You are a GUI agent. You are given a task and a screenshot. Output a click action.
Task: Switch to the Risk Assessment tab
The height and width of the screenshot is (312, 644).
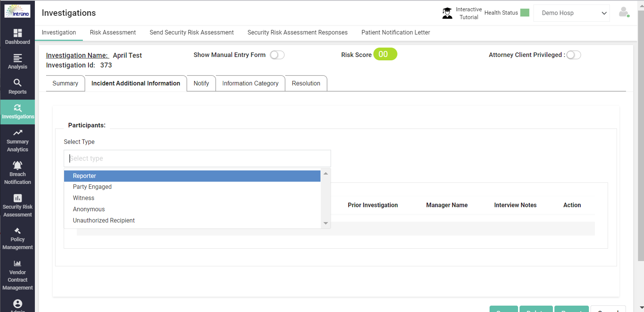click(x=113, y=33)
